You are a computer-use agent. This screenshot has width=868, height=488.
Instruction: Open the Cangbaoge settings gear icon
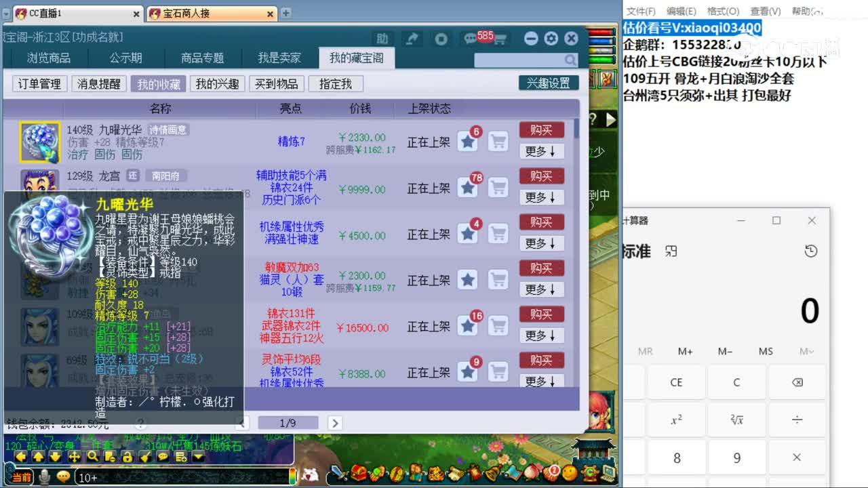point(551,38)
